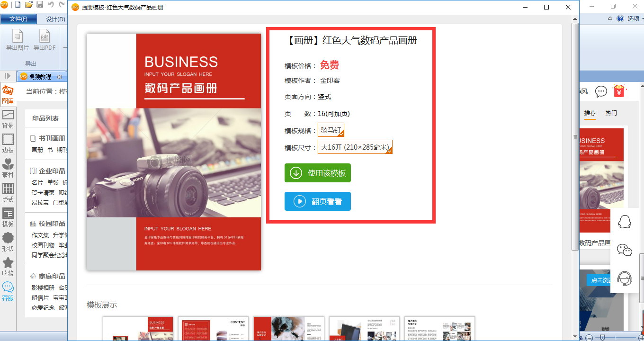This screenshot has width=644, height=341.
Task: Expand the 选项 options dropdown
Action: pyautogui.click(x=635, y=19)
